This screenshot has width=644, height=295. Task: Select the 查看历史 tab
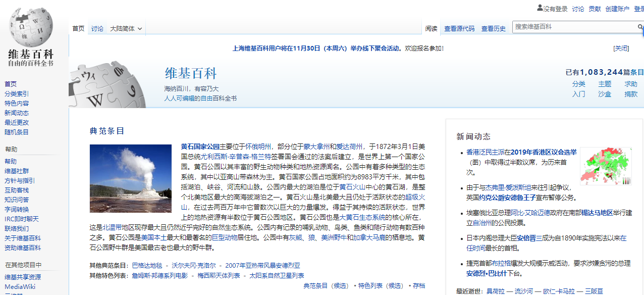tap(493, 29)
